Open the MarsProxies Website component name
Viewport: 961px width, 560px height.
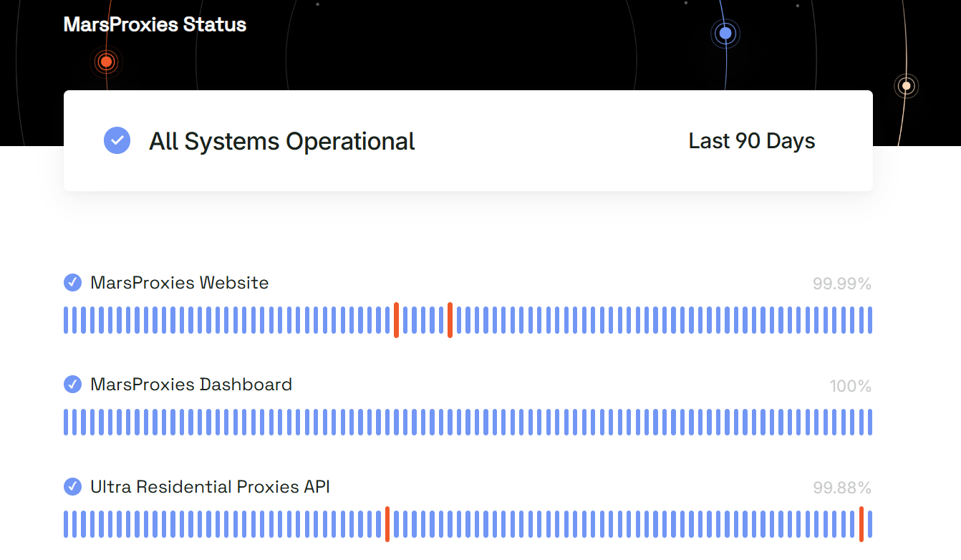click(x=179, y=283)
